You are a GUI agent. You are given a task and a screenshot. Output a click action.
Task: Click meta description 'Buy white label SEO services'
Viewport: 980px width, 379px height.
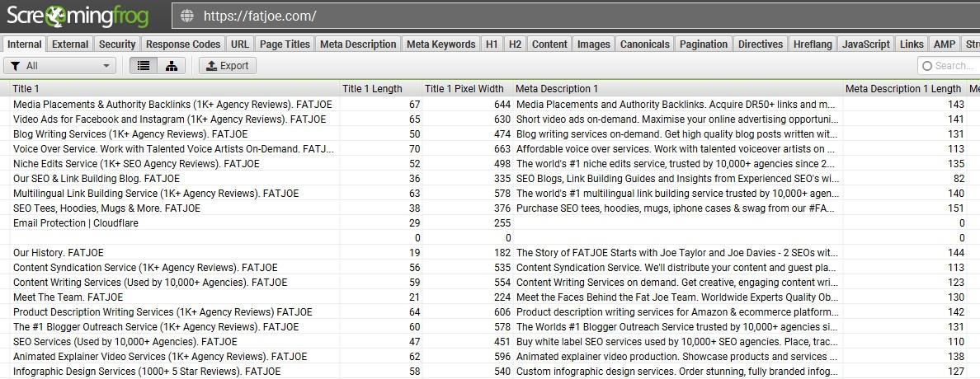click(677, 342)
